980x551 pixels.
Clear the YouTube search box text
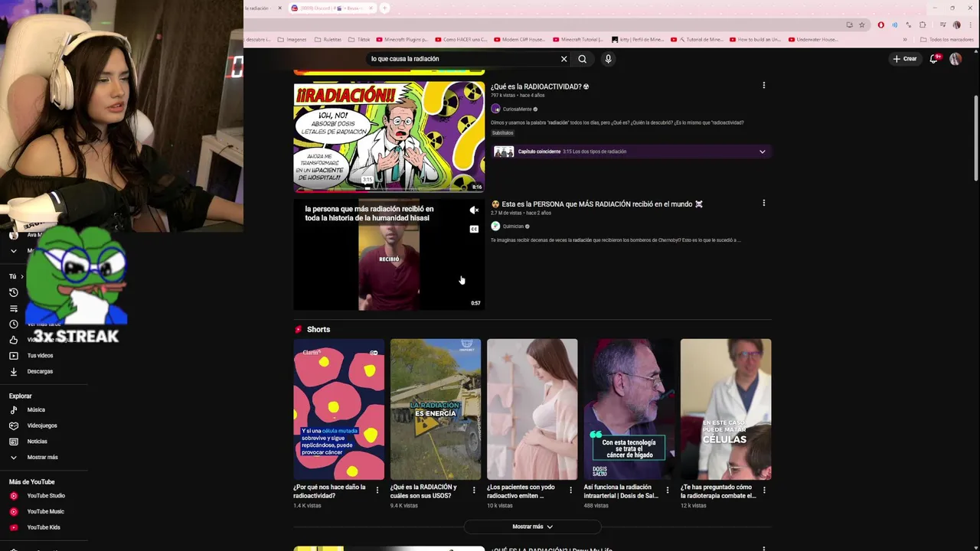(x=564, y=59)
